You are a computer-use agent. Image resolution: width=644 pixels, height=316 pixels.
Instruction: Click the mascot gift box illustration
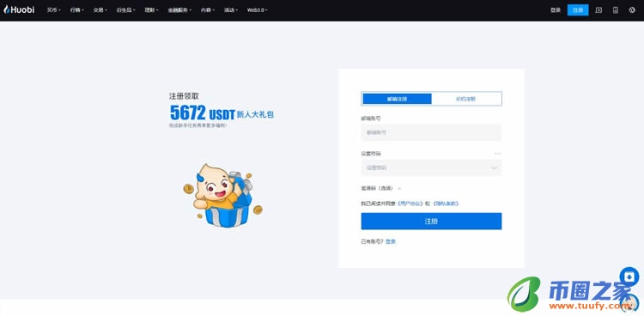223,195
